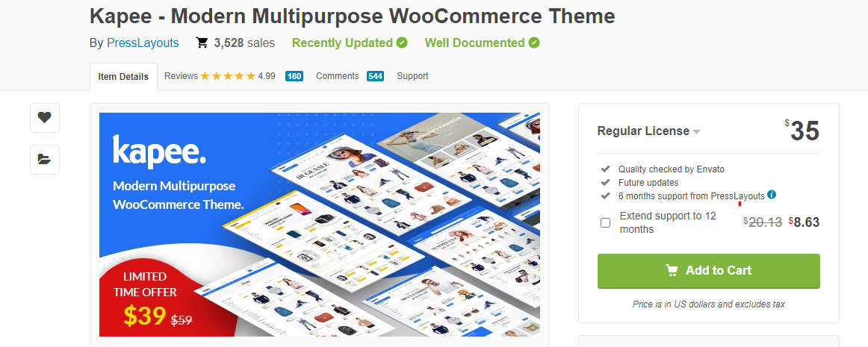Screen dimensions: 868x347
Task: Click the shopping cart sales icon
Action: click(x=202, y=43)
